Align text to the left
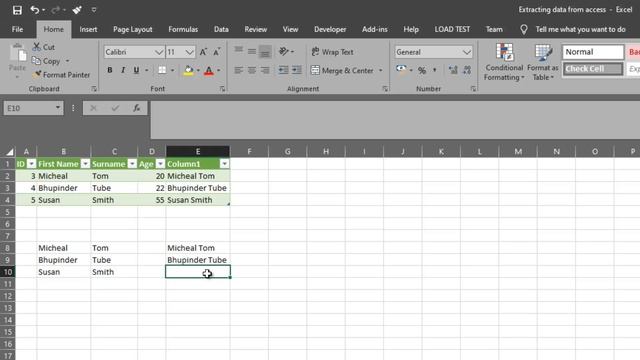 coord(239,70)
